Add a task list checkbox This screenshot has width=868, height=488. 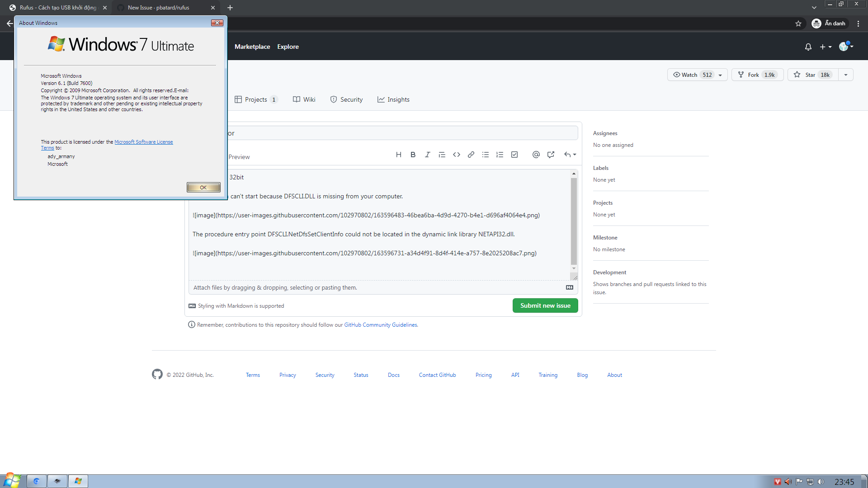pyautogui.click(x=514, y=155)
